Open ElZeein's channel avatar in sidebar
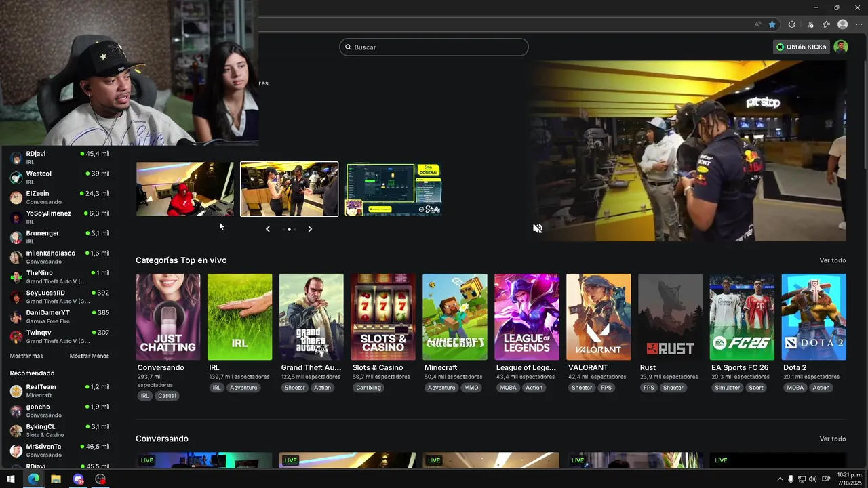Image resolution: width=868 pixels, height=488 pixels. [x=16, y=197]
